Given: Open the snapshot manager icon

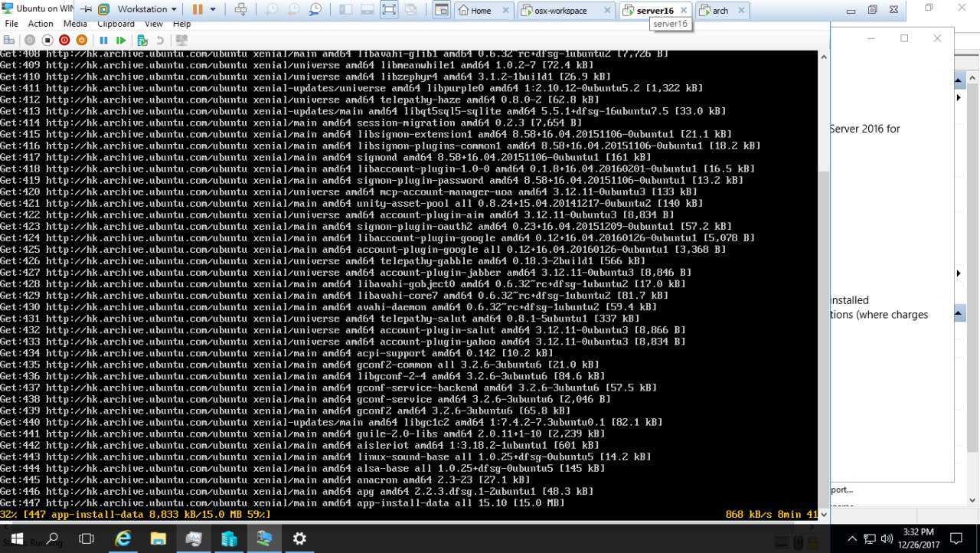Looking at the screenshot, I should pyautogui.click(x=315, y=10).
